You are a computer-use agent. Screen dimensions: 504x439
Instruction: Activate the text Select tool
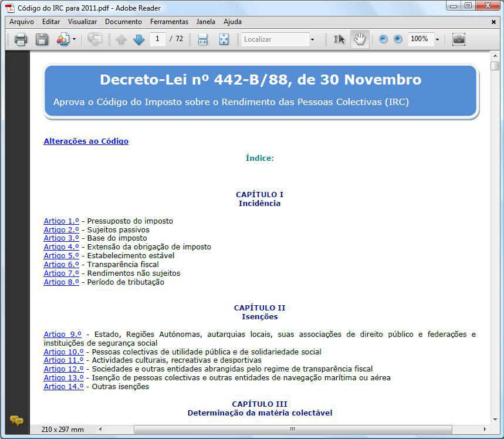(x=339, y=39)
